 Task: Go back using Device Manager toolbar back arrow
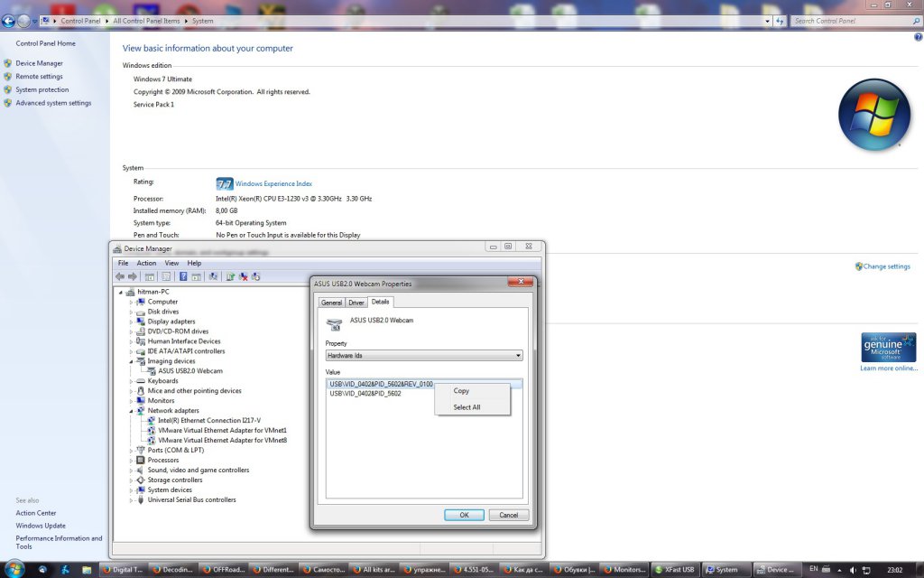coord(120,276)
